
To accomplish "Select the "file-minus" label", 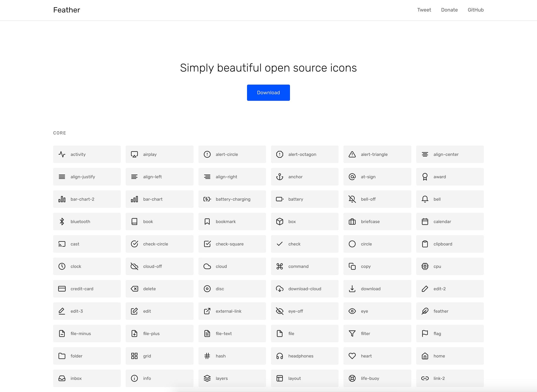I will (x=81, y=333).
